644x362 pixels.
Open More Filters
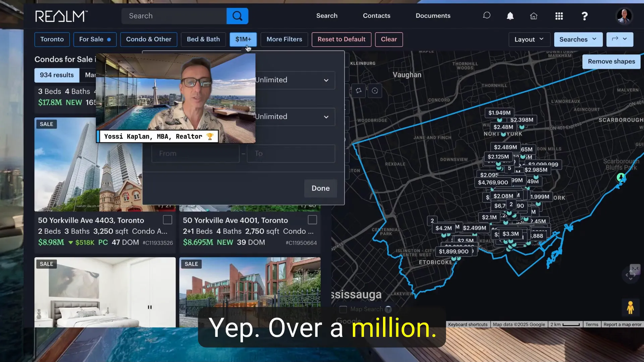(284, 39)
